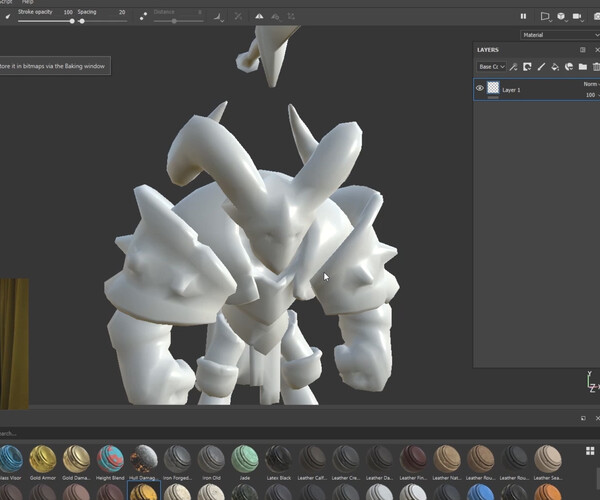Open the video camera settings dropdown

577,16
